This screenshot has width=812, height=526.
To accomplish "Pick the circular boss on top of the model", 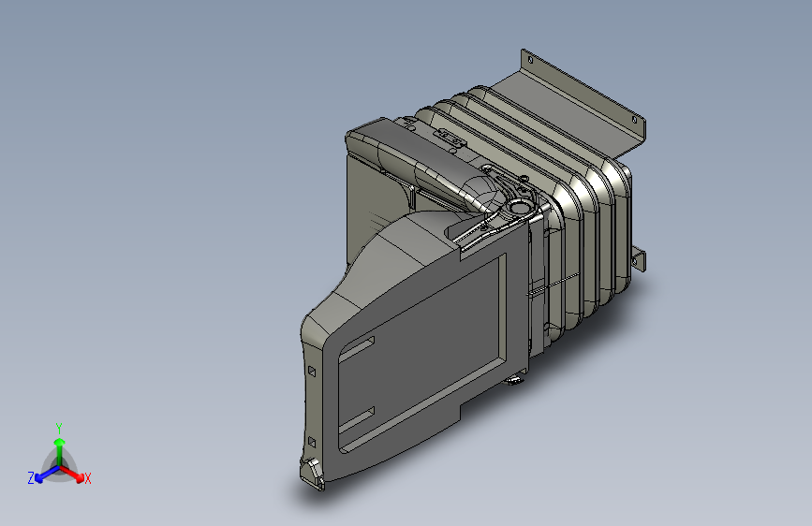I will tap(518, 208).
